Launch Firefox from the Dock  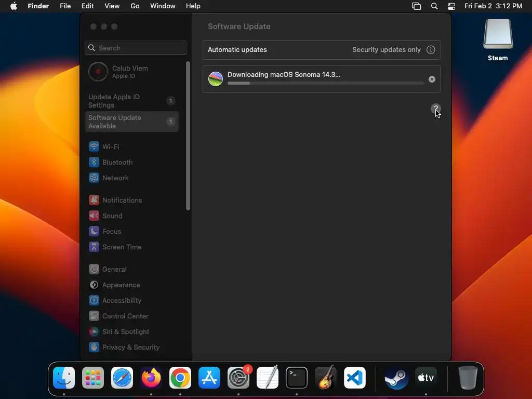tap(151, 378)
